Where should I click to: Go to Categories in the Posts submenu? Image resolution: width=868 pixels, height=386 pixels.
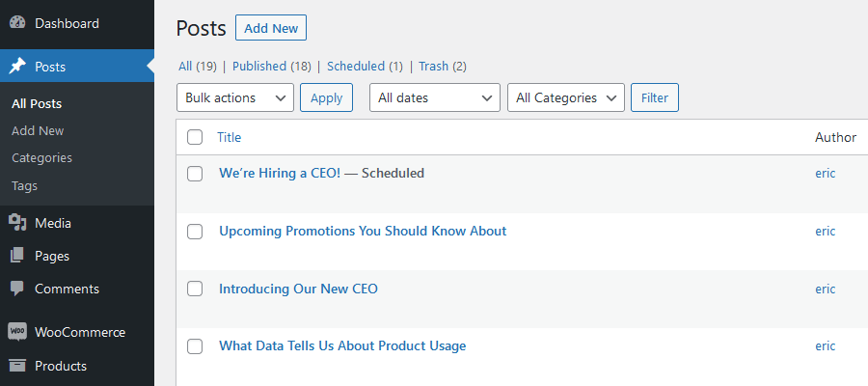pyautogui.click(x=41, y=157)
